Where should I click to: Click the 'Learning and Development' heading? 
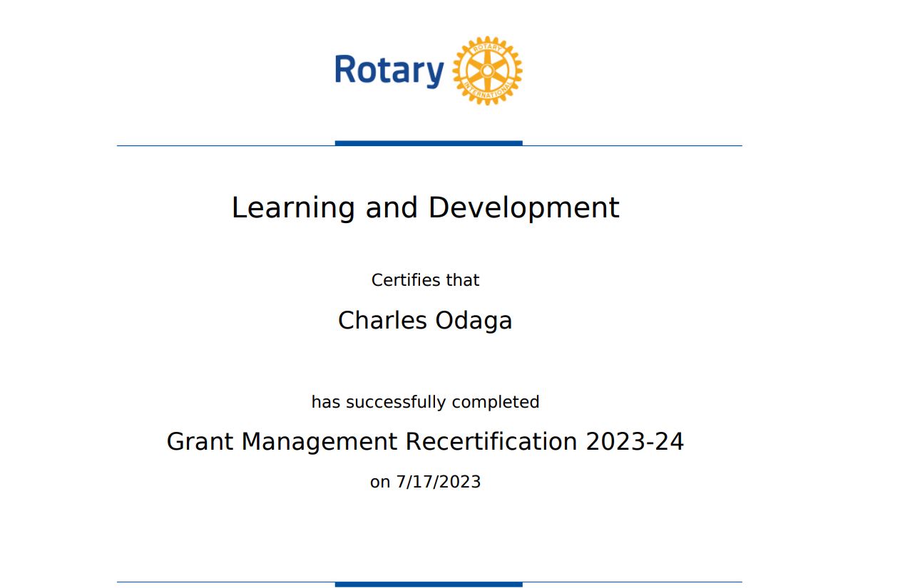(x=425, y=208)
